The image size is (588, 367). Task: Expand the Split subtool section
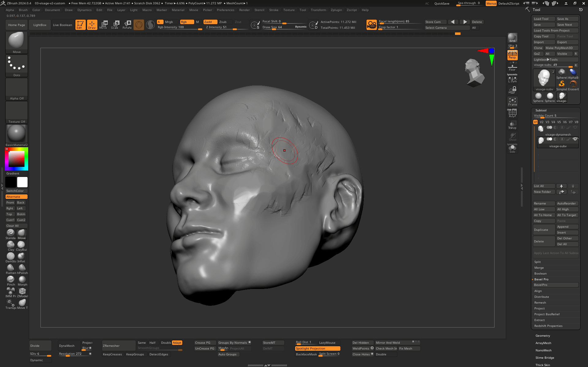tap(537, 262)
